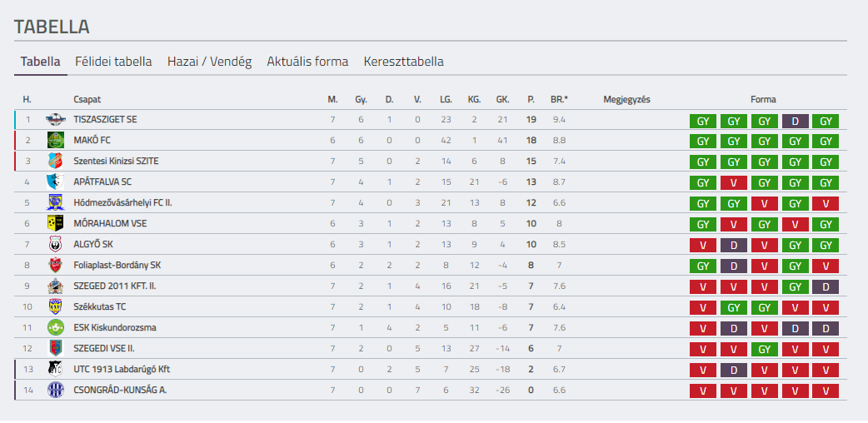The image size is (868, 423).
Task: Open the Hódmezővásárhelyi FC II. team link
Action: [123, 203]
